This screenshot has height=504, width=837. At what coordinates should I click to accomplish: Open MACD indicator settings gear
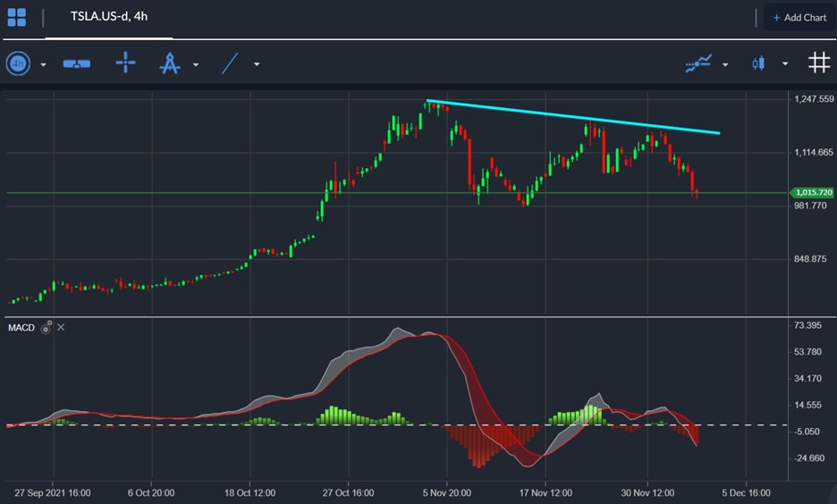click(x=47, y=327)
